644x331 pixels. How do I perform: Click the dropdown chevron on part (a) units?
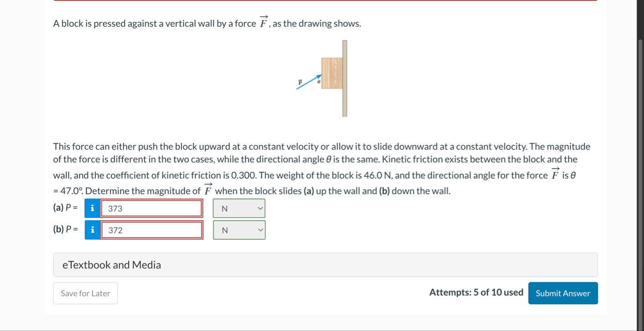coord(260,208)
